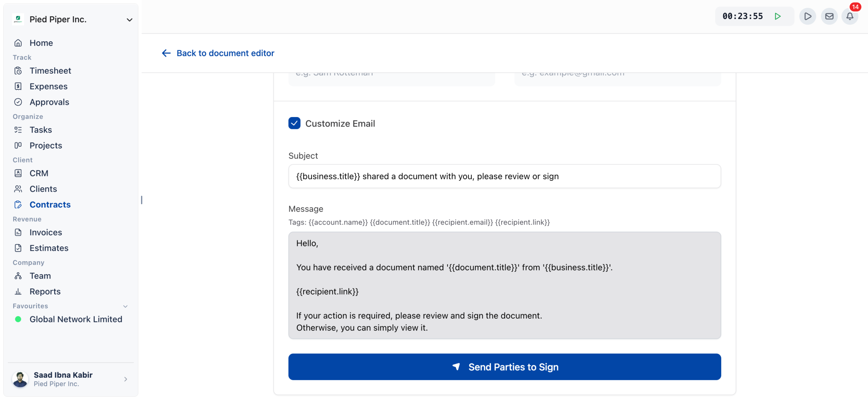Click the sidebar collapse handle

tap(141, 200)
